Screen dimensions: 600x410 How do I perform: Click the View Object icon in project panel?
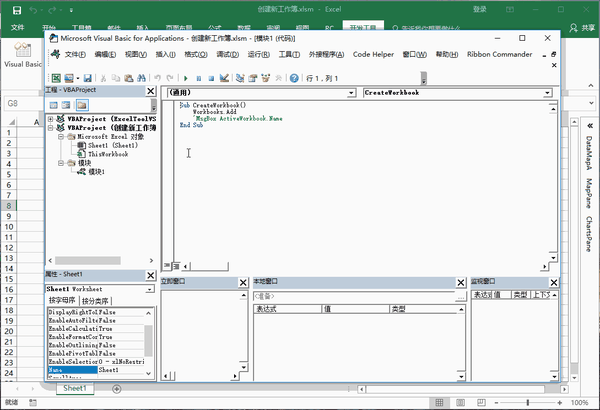pos(66,104)
